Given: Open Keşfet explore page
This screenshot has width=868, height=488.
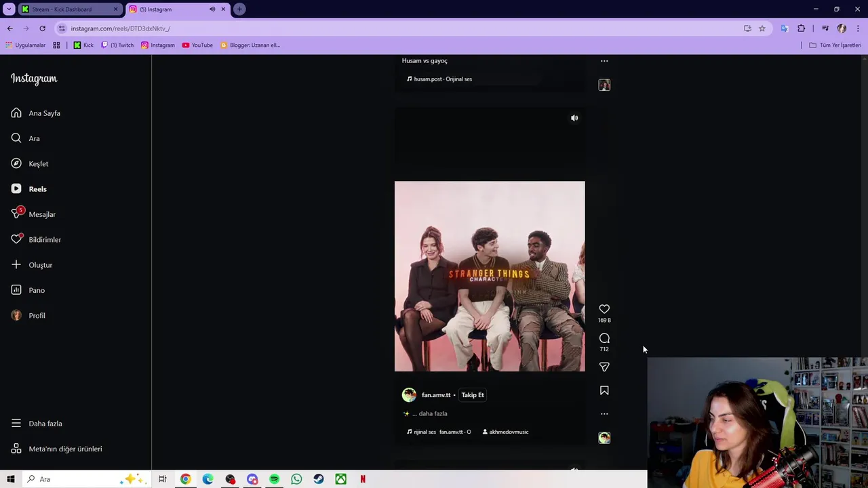Looking at the screenshot, I should 30,163.
